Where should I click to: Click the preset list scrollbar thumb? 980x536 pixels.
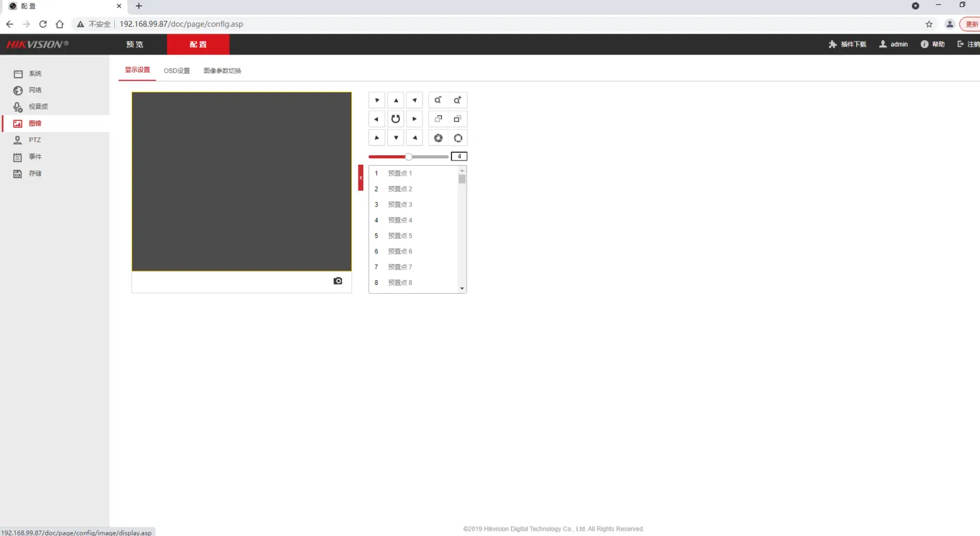coord(462,179)
